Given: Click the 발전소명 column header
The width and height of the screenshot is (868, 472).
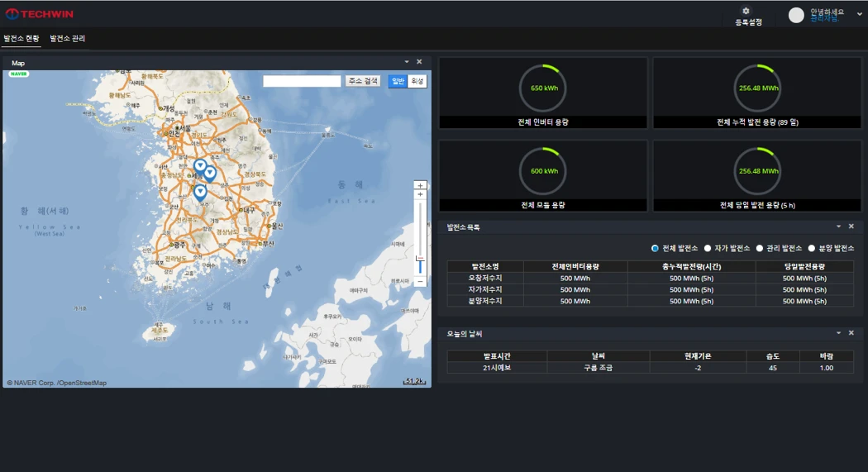Looking at the screenshot, I should [x=485, y=267].
